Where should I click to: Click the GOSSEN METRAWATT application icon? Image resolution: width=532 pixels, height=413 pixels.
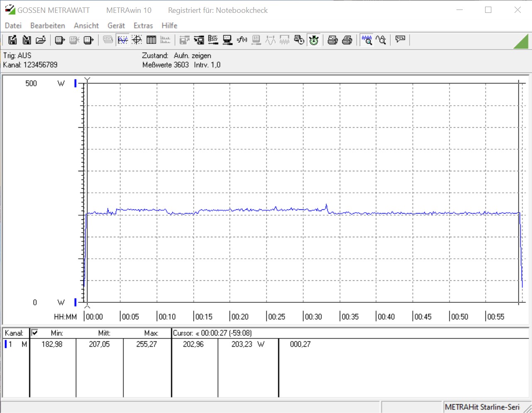[10, 10]
